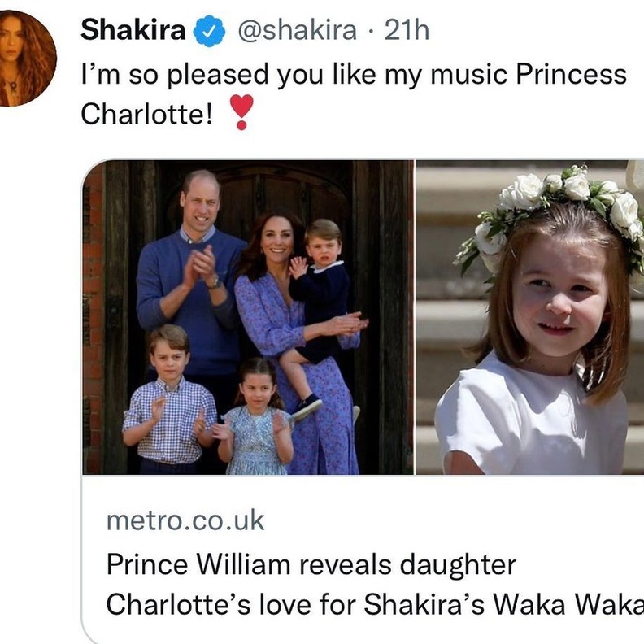Open the tweet's 21h timestamp

tap(407, 31)
